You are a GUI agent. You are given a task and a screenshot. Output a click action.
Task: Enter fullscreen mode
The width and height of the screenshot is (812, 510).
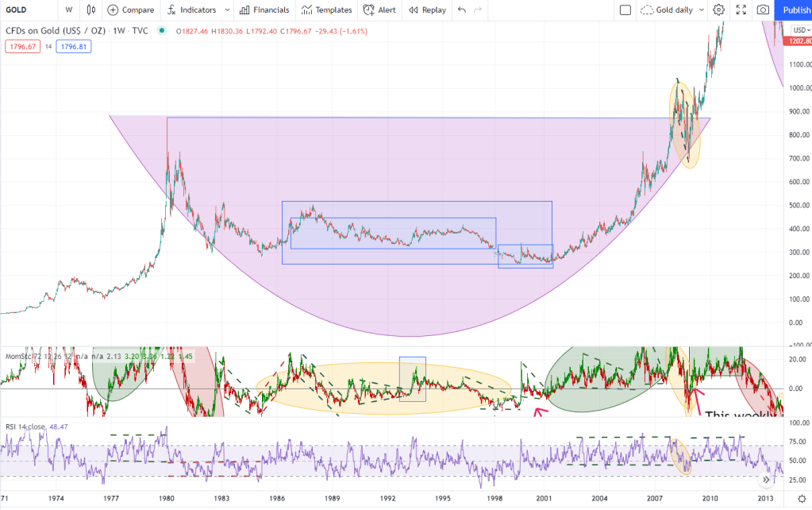pos(741,10)
